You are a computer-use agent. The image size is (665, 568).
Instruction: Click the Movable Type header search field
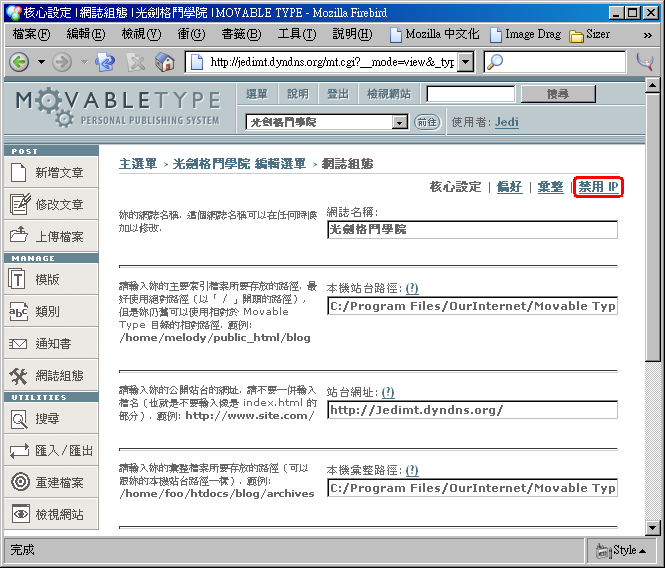point(471,94)
